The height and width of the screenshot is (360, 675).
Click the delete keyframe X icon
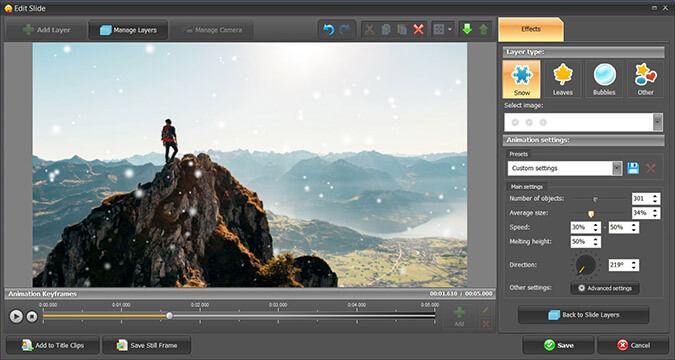(x=486, y=324)
